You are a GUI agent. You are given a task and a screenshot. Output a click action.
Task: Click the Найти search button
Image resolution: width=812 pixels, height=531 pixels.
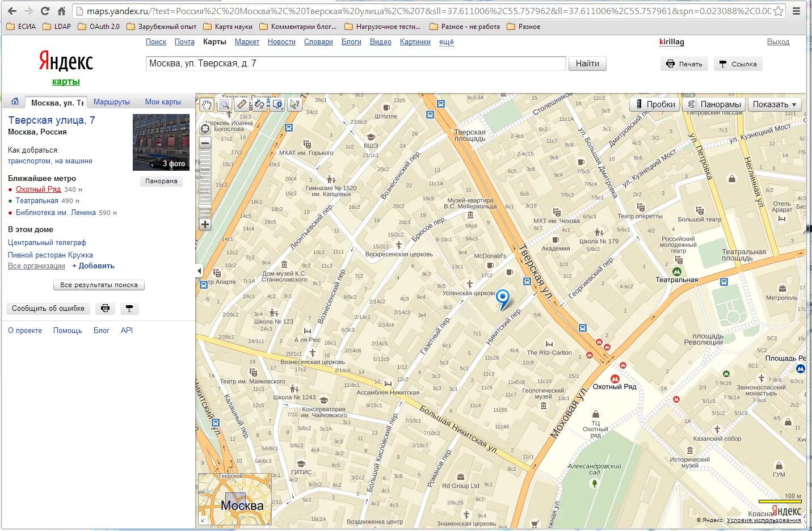(587, 64)
